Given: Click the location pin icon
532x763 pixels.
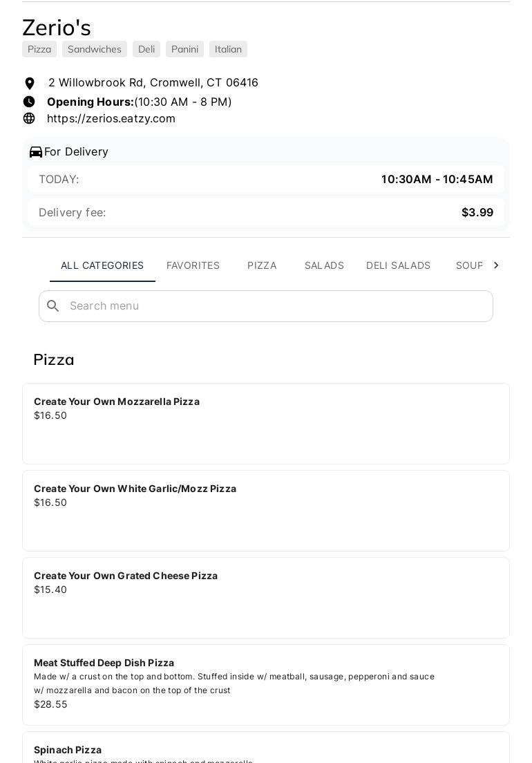Looking at the screenshot, I should click(30, 84).
